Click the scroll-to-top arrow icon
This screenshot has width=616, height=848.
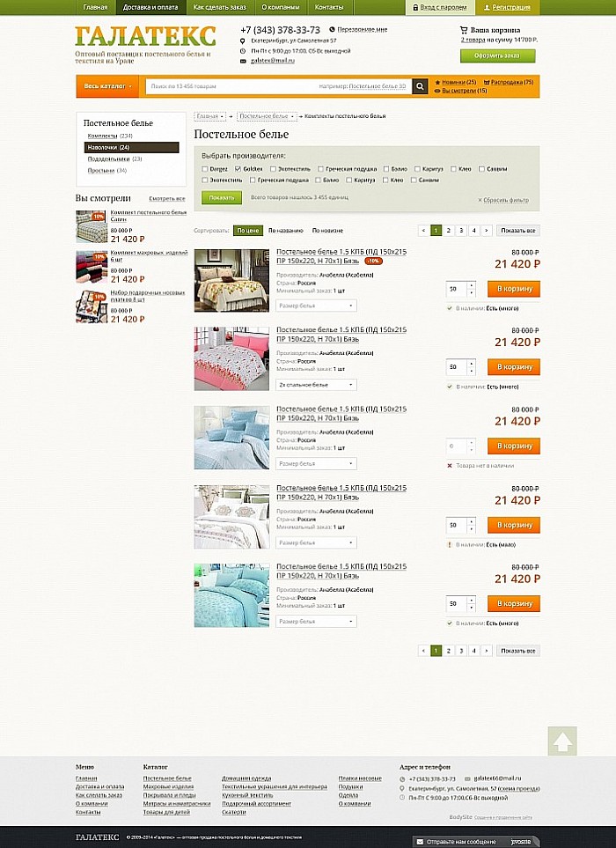click(562, 741)
